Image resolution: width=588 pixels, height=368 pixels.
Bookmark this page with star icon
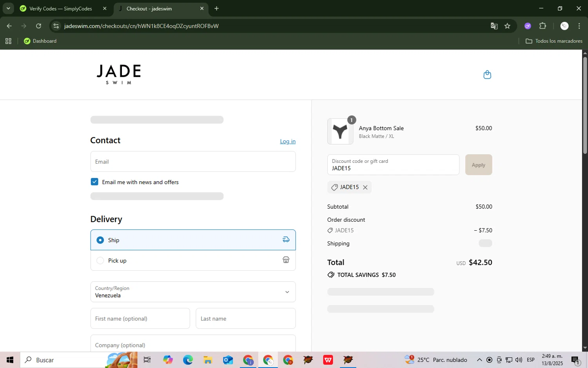click(x=507, y=26)
